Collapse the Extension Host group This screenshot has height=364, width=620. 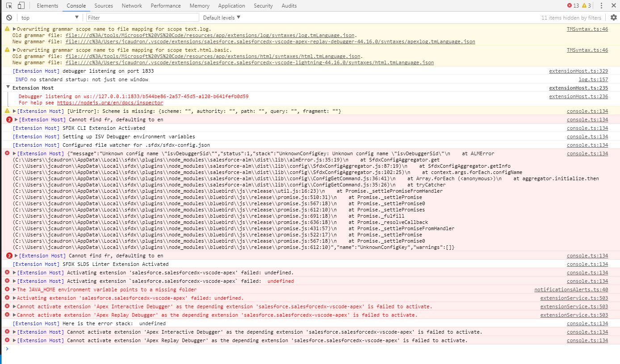coord(8,87)
